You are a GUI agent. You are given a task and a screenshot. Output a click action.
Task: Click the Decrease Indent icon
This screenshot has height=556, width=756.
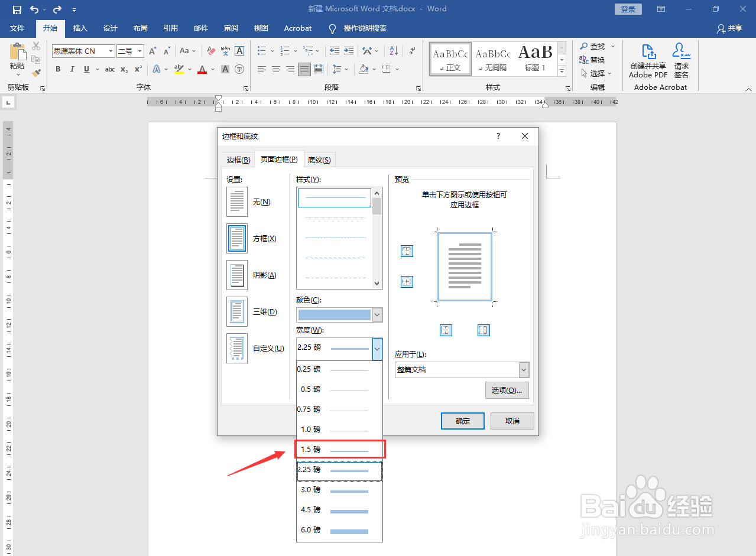[x=335, y=51]
